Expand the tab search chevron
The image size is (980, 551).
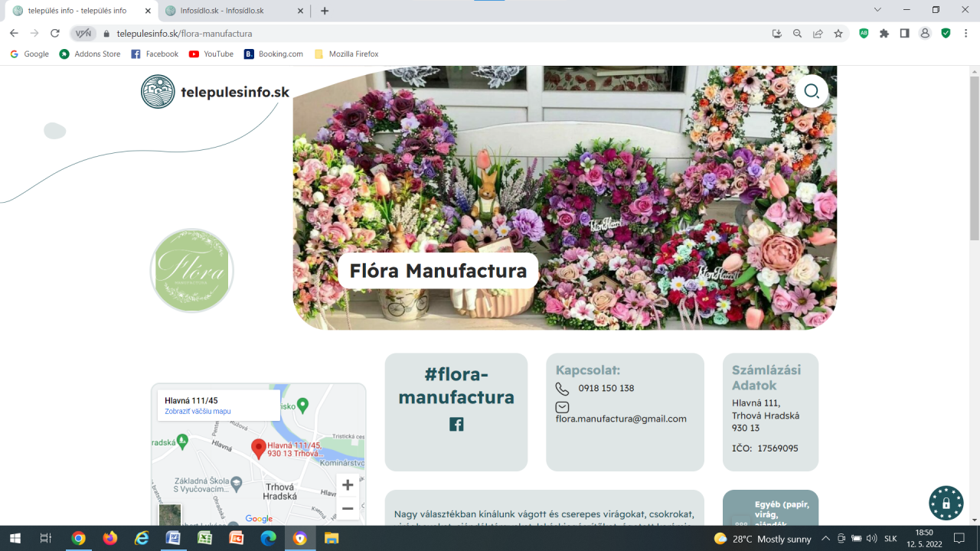tap(877, 10)
